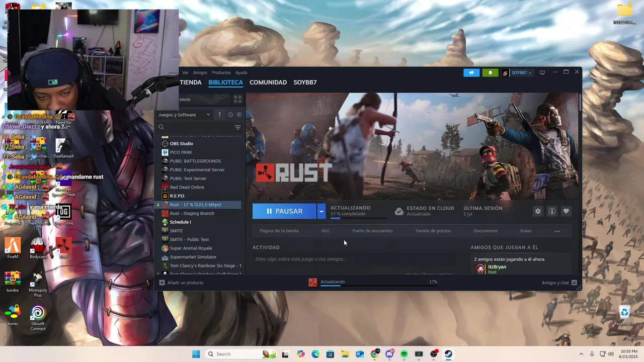Add Rust to favorites heart icon

tap(566, 211)
